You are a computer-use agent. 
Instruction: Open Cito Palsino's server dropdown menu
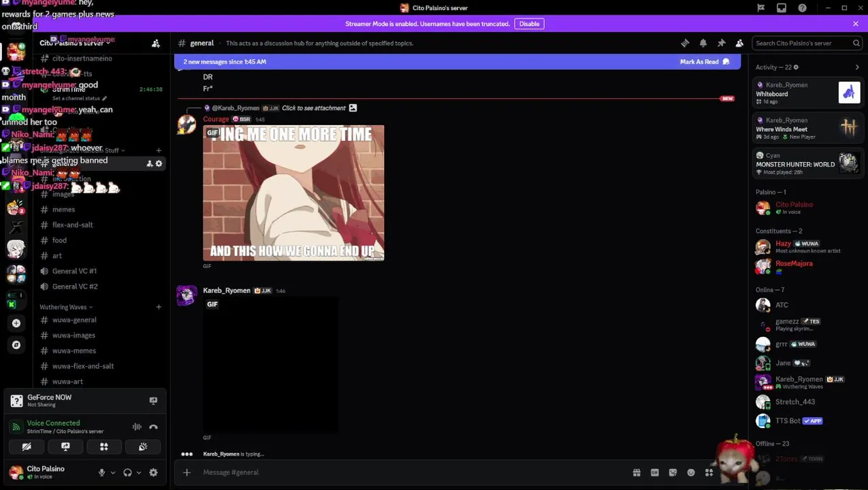pos(75,43)
